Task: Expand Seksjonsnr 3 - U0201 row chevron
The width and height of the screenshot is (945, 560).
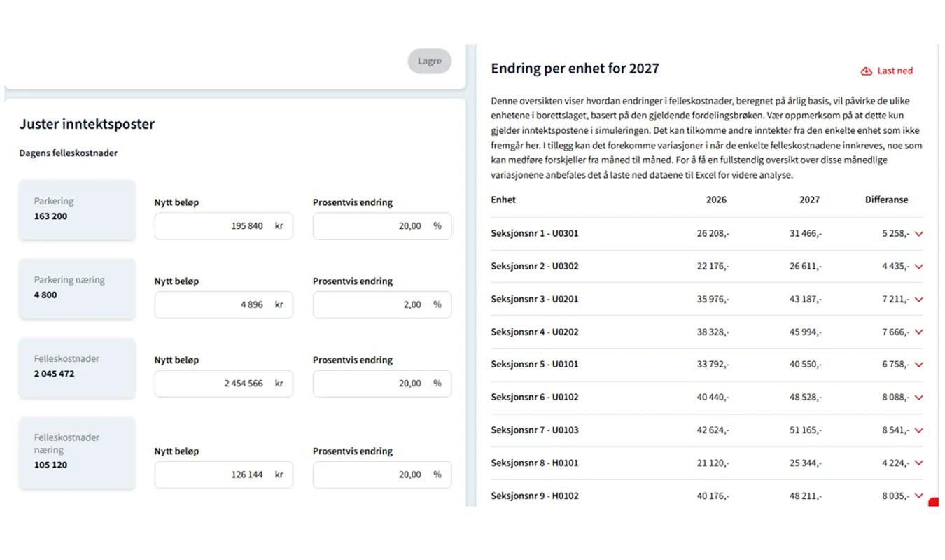Action: click(918, 300)
